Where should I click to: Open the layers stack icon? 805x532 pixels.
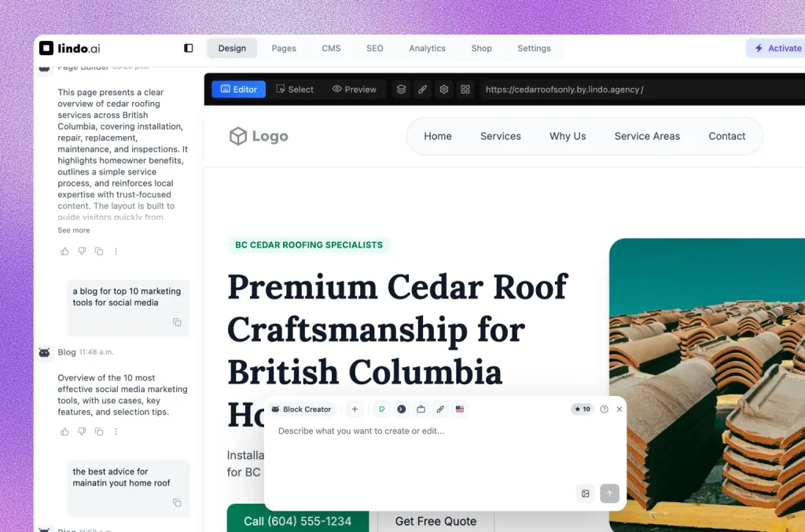pyautogui.click(x=401, y=90)
